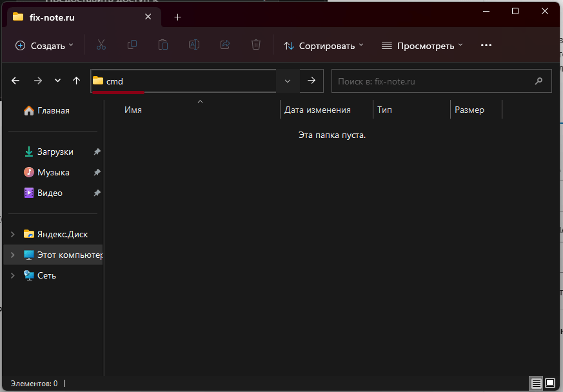Click the Copy icon in toolbar
Image resolution: width=563 pixels, height=392 pixels.
[132, 45]
